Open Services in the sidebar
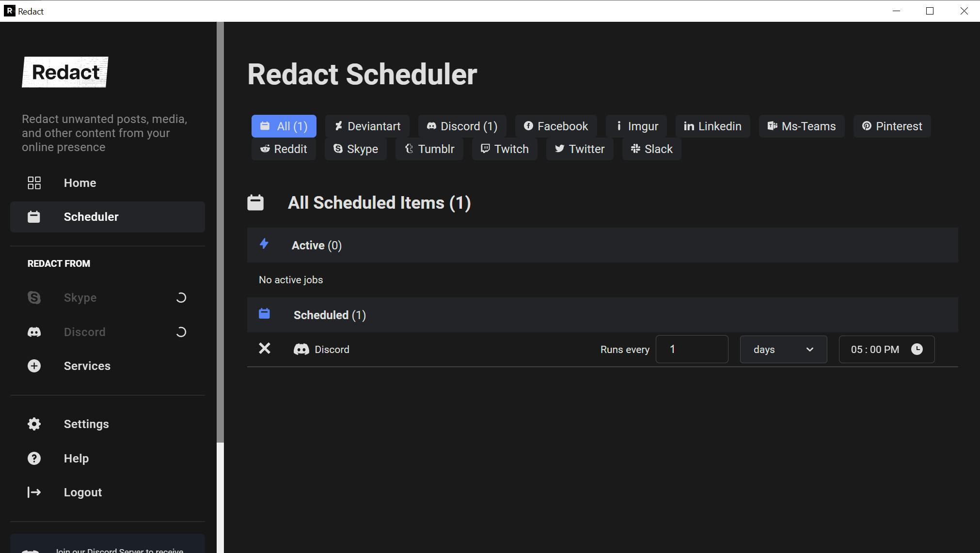The height and width of the screenshot is (553, 980). [x=108, y=366]
